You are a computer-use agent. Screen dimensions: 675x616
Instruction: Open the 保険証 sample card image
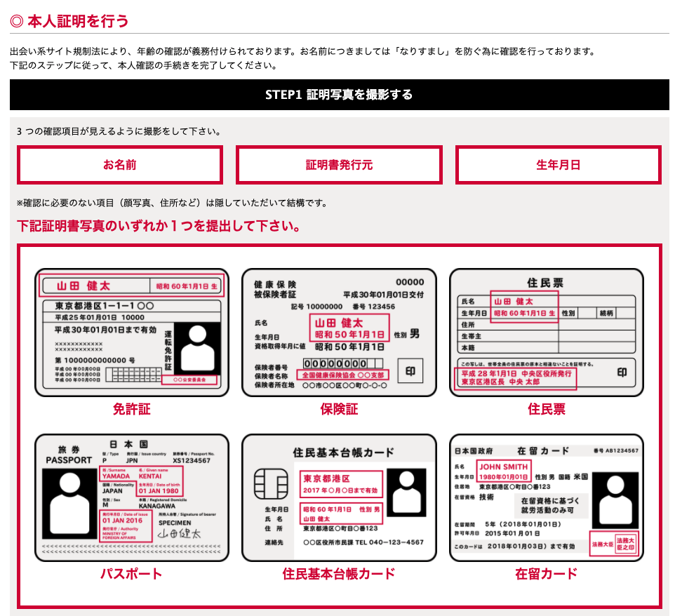pyautogui.click(x=339, y=333)
